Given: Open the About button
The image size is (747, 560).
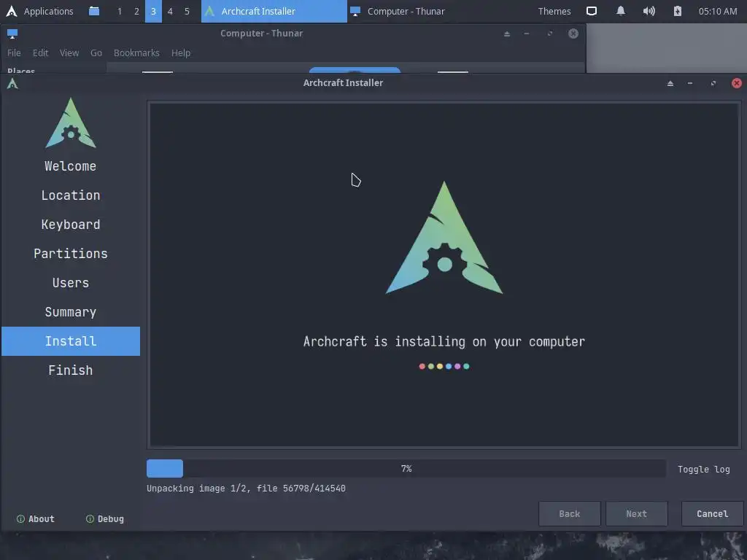Looking at the screenshot, I should pos(36,518).
